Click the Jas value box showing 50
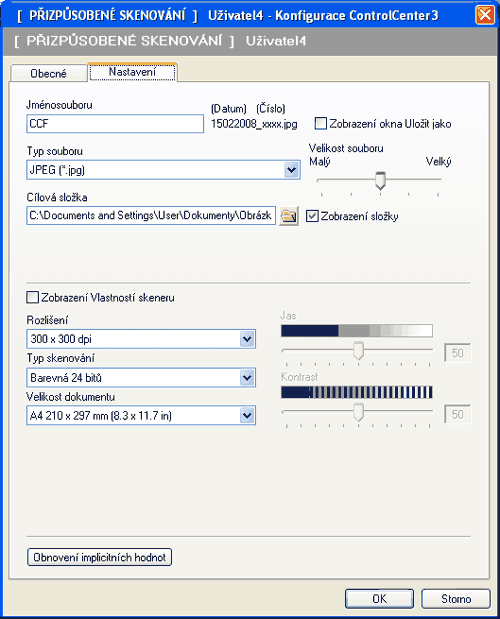This screenshot has height=619, width=500. coord(457,353)
